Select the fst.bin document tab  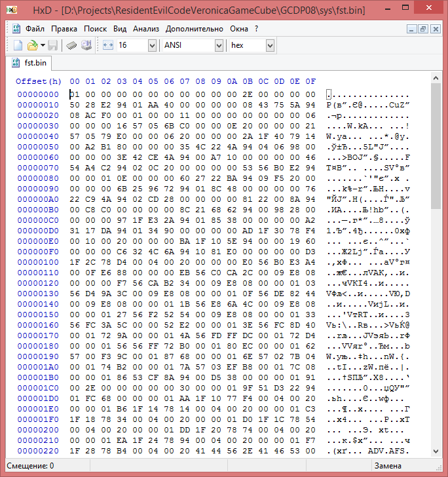point(29,63)
